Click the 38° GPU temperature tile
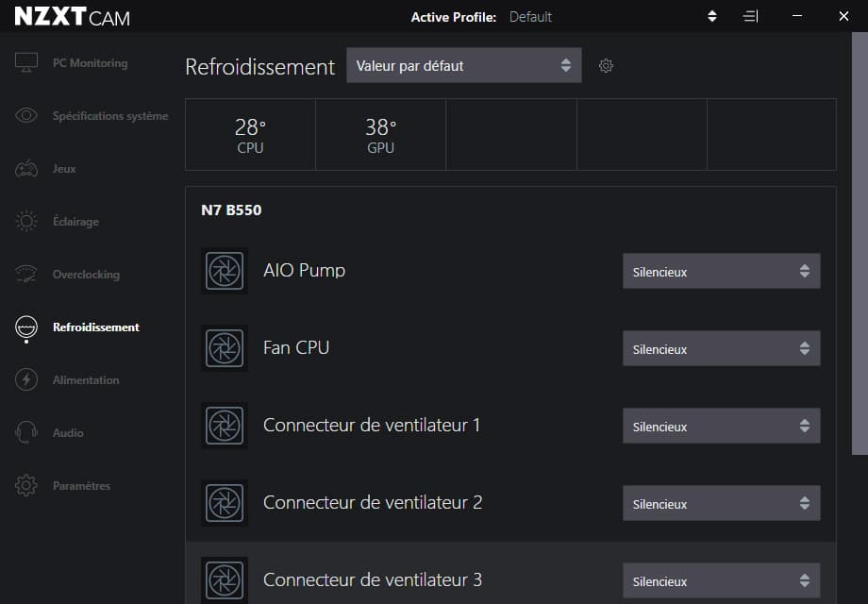This screenshot has width=868, height=604. coord(381,135)
